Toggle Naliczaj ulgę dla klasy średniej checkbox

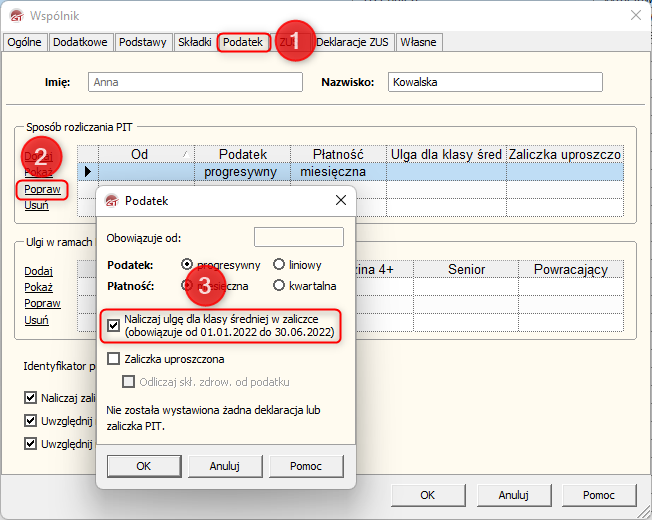pyautogui.click(x=114, y=325)
